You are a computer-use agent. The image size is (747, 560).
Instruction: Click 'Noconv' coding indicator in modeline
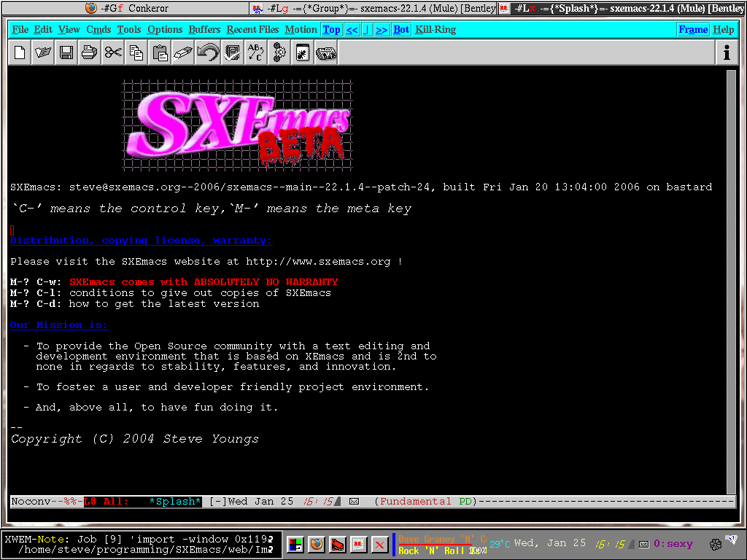31,502
